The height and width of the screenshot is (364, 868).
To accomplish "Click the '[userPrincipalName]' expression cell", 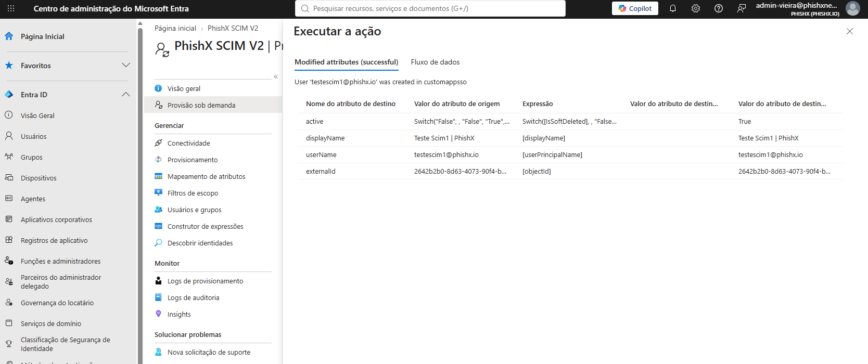I will (x=552, y=154).
